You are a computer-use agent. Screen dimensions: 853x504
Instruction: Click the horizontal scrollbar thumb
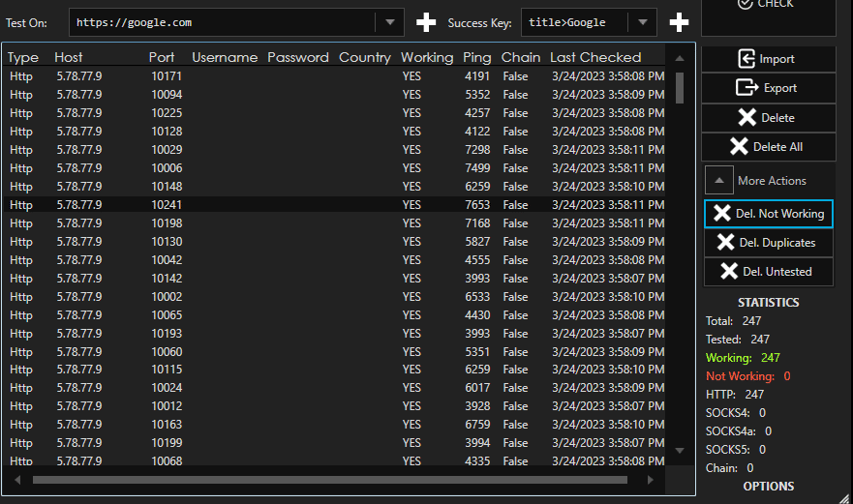329,480
